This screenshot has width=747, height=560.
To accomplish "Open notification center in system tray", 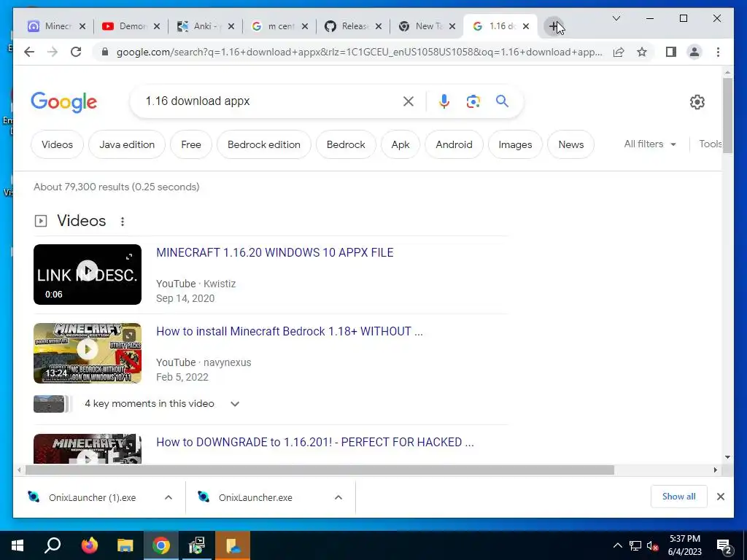I will (x=725, y=545).
